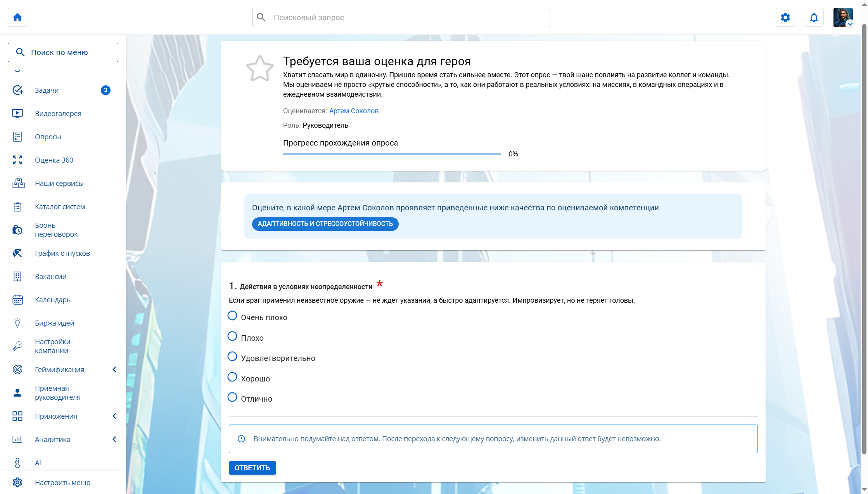Click the home icon in the header
The image size is (868, 494).
point(17,17)
